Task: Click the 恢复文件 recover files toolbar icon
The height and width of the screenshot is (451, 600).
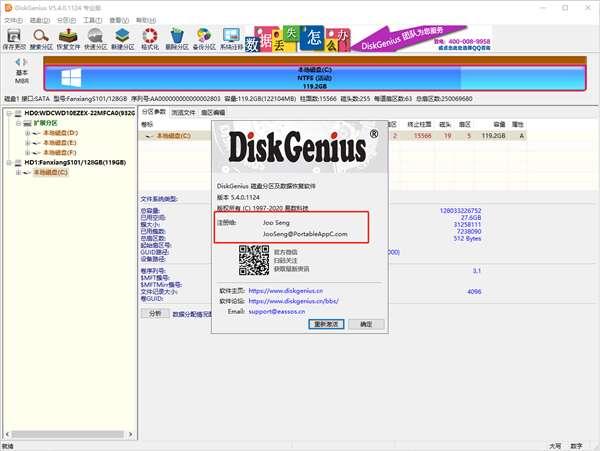Action: point(68,36)
